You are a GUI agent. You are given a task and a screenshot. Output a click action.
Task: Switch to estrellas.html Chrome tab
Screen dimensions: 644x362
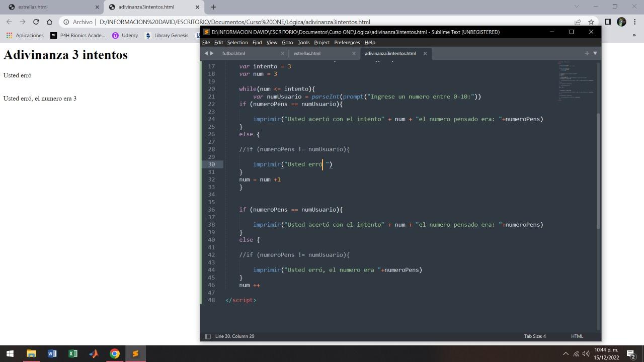(x=53, y=7)
